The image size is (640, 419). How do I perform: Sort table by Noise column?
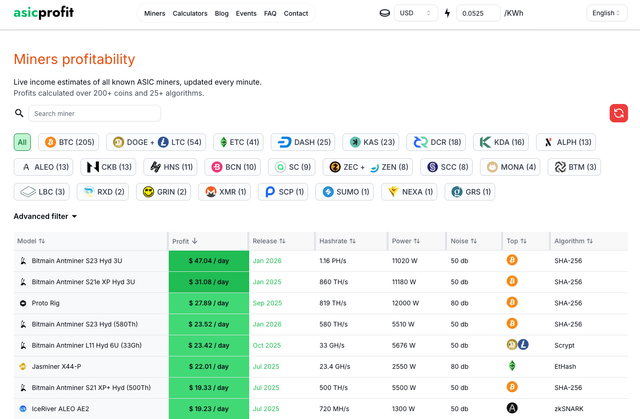click(x=463, y=241)
